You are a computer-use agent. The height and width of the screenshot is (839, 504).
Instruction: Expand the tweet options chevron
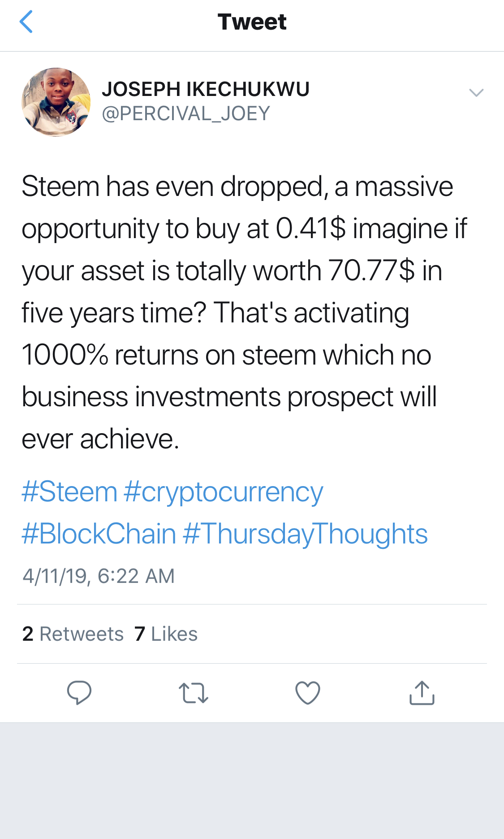point(476,92)
